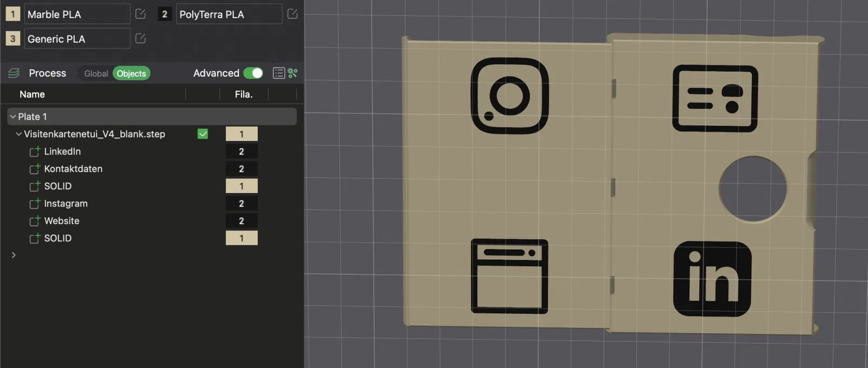Click filament 3 color swatch
The width and height of the screenshot is (868, 368).
13,39
